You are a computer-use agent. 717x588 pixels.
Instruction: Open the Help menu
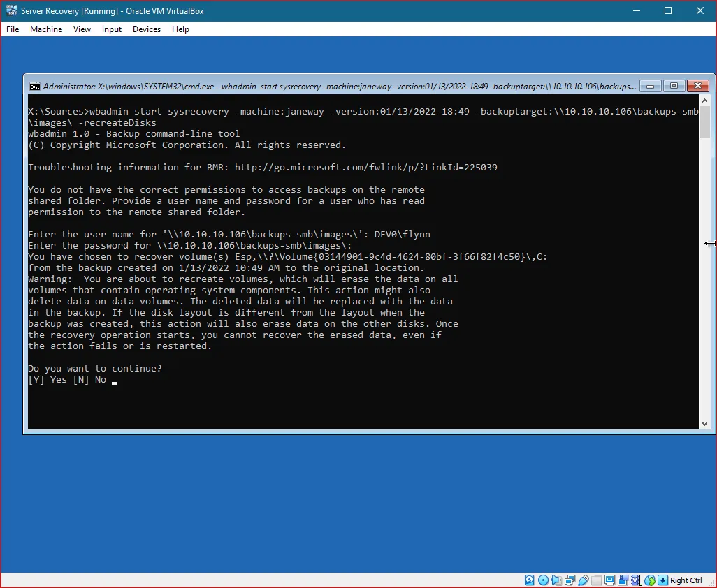(x=180, y=29)
